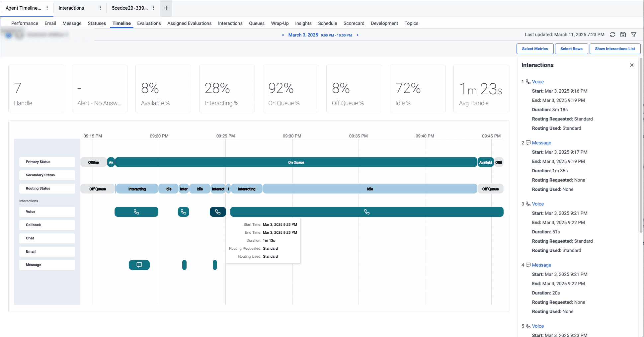Open the Wrap-Up tab
This screenshot has height=337, width=644.
click(x=280, y=23)
